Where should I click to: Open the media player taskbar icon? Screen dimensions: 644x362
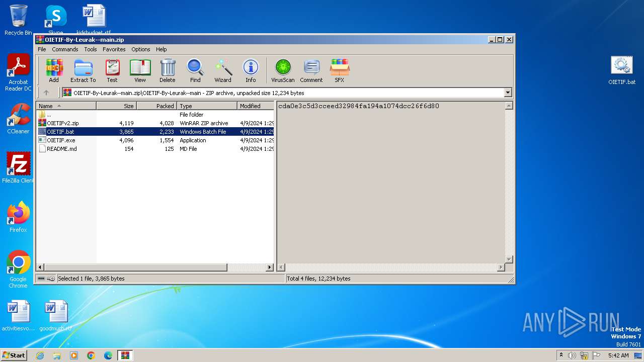click(x=74, y=355)
